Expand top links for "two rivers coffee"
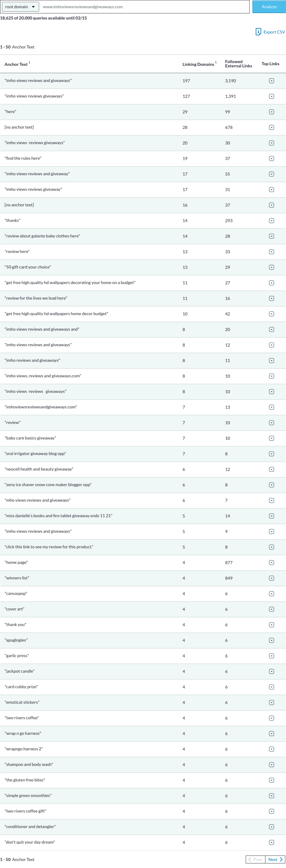Viewport: 286px width, 868px height. coord(271,718)
